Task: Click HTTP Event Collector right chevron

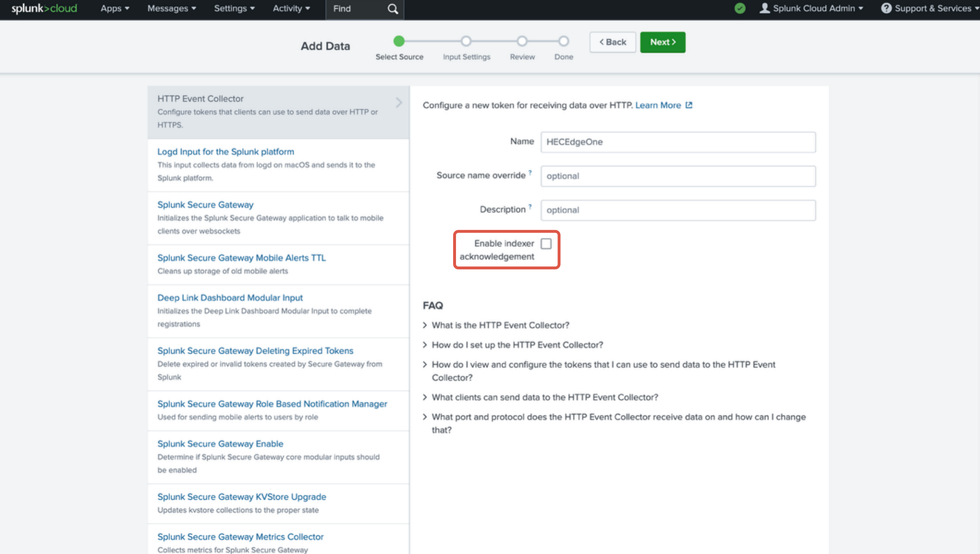Action: coord(399,103)
